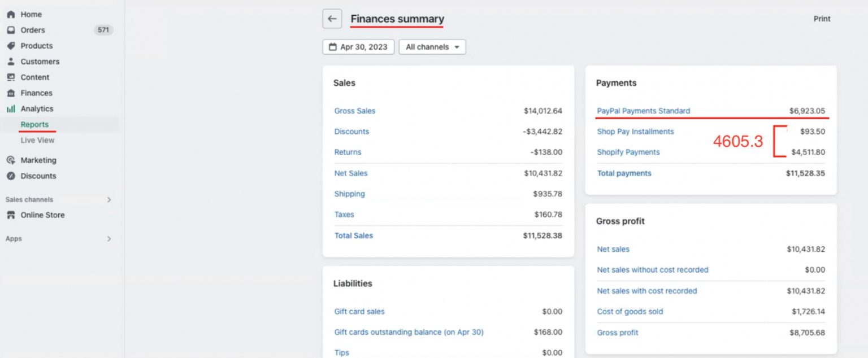
Task: Open the PayPal Payments Standard report
Action: [x=644, y=111]
